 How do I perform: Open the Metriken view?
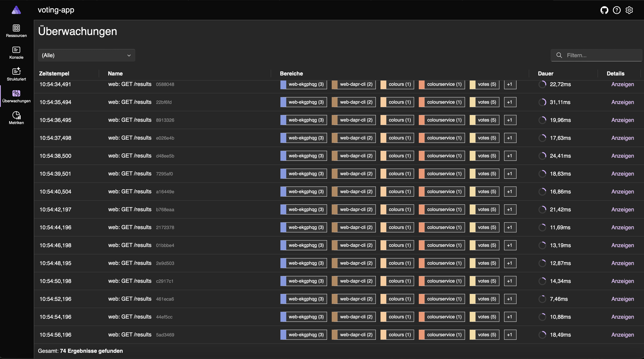pyautogui.click(x=16, y=118)
